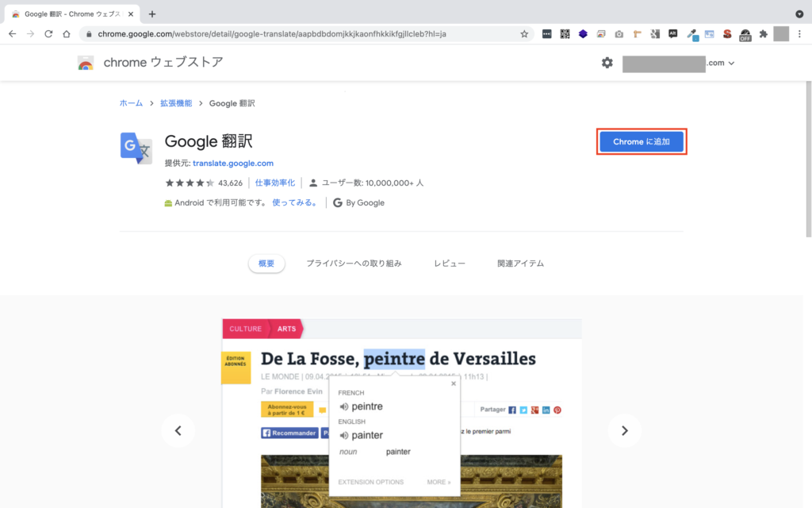Click the star rating 43,626

click(204, 183)
